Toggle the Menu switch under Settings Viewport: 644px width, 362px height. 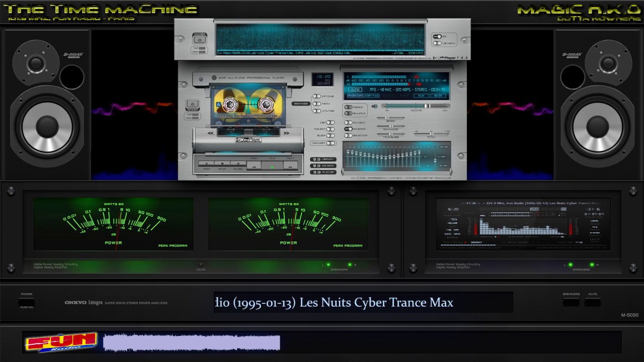point(316,104)
